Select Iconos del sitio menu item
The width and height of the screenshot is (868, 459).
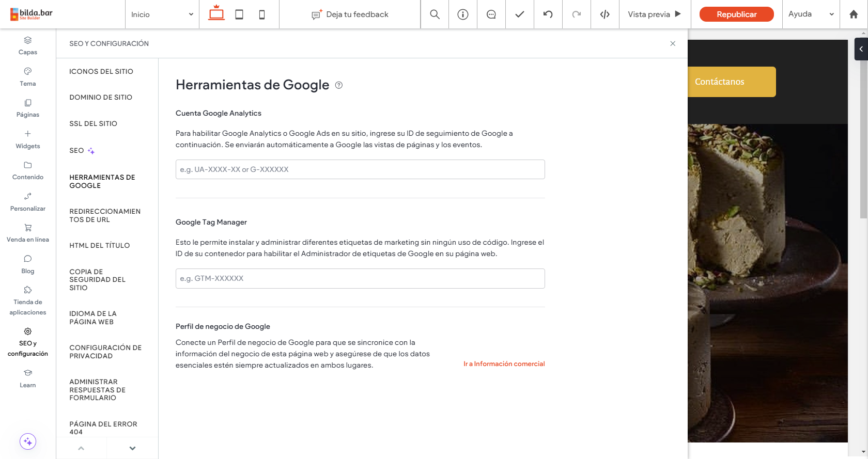point(101,71)
